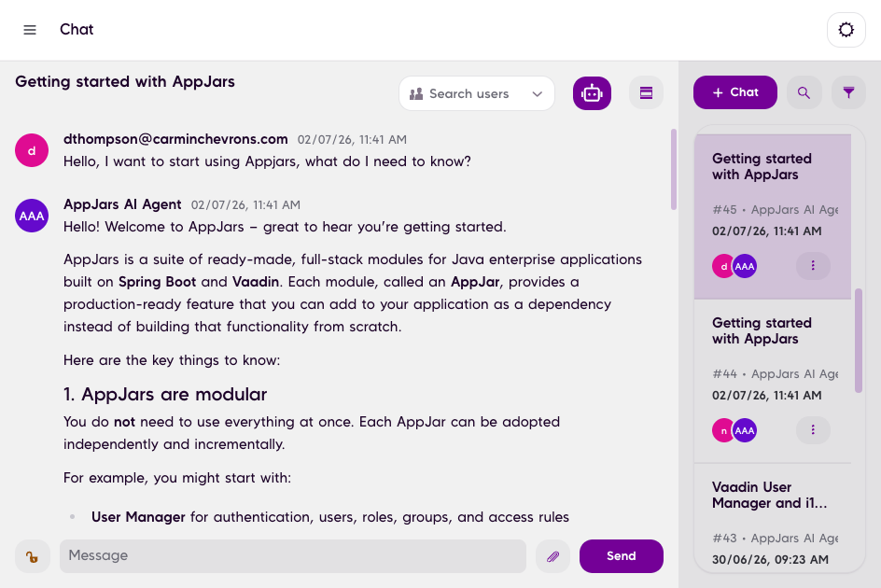The height and width of the screenshot is (588, 881).
Task: Toggle the light/dark theme button
Action: tap(846, 30)
